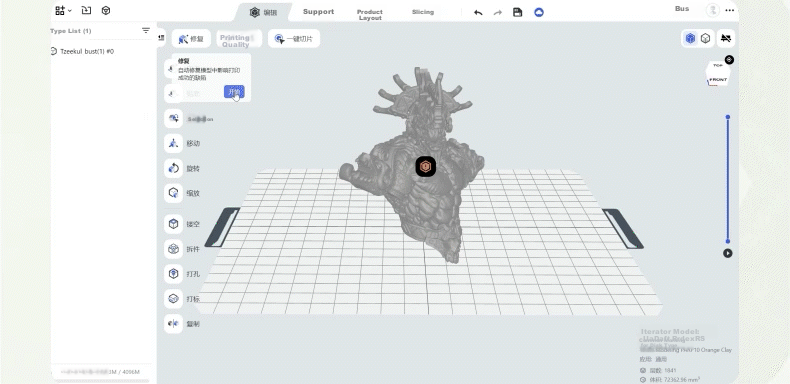Select the 旋转 (Rotate) tool
The image size is (790, 384).
coord(173,168)
